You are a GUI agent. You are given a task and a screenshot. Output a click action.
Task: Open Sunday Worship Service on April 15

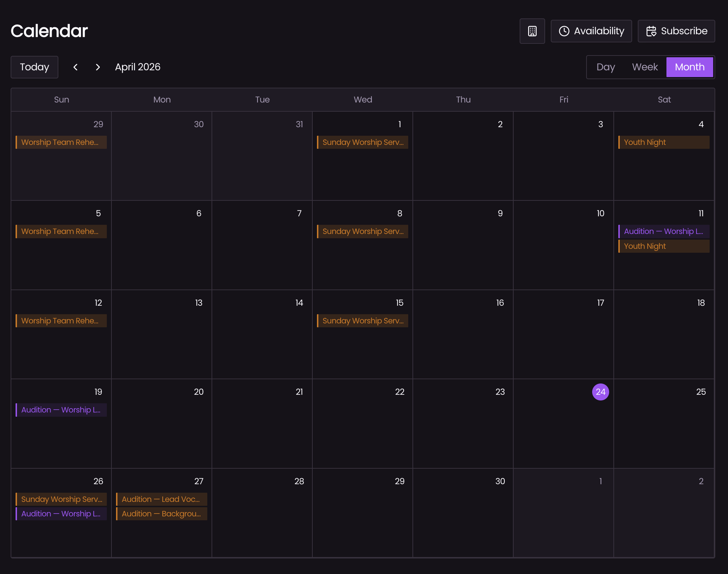pyautogui.click(x=362, y=321)
